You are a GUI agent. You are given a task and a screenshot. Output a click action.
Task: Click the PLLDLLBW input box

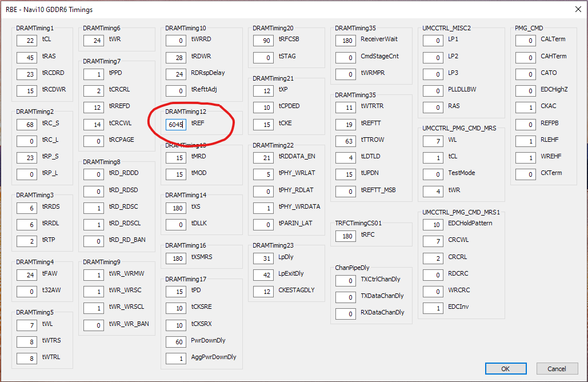[x=433, y=91]
